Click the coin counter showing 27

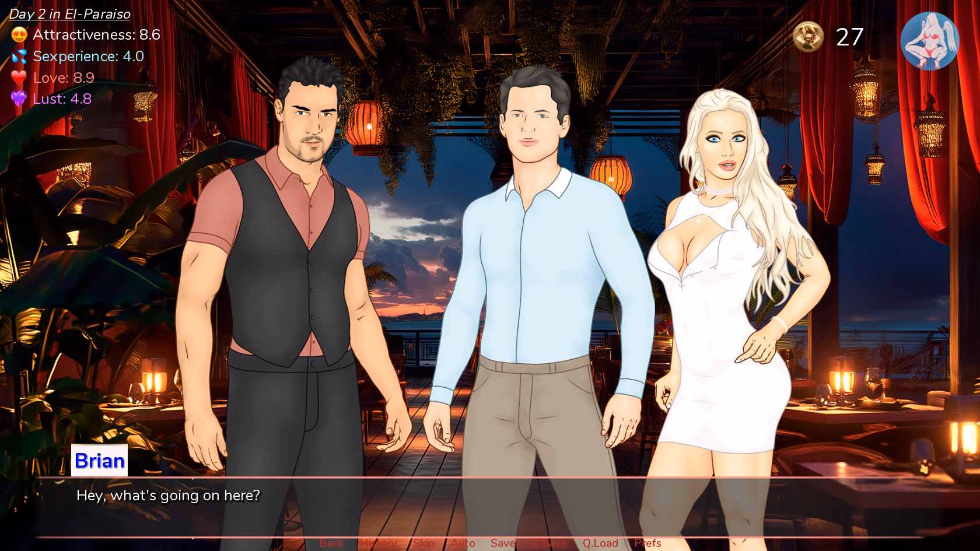(x=849, y=37)
